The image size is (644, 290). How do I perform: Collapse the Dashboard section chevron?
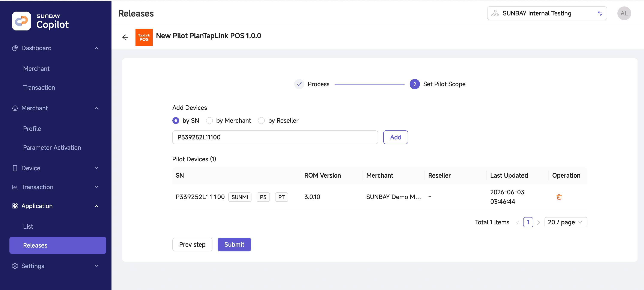click(96, 48)
